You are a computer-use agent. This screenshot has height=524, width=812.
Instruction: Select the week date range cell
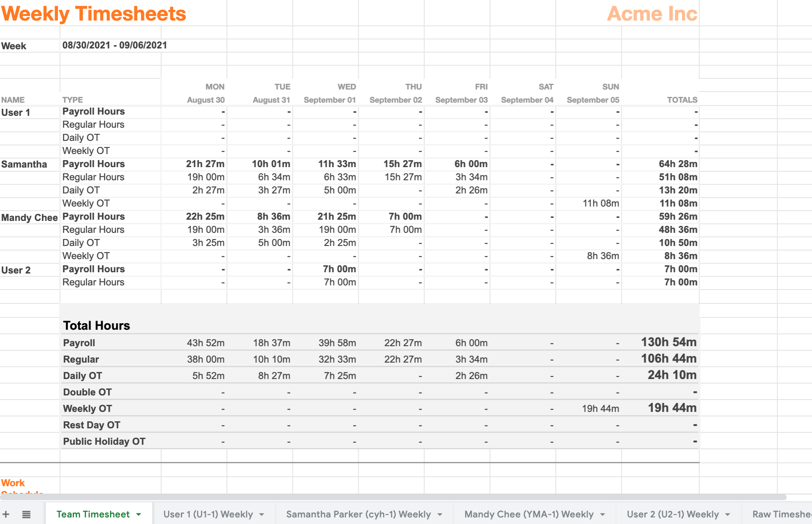(115, 45)
